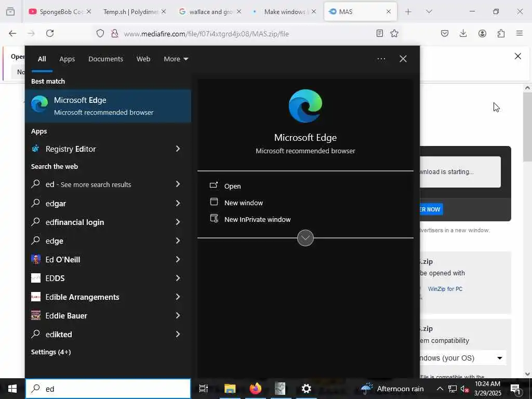Open the 10:24 AM clock and date
The image size is (532, 399).
tap(487, 389)
